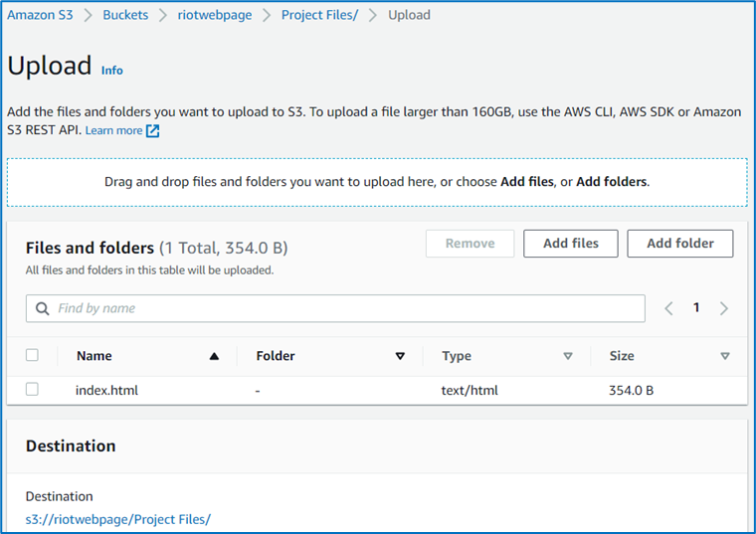Screen dimensions: 756x534
Task: Open the s3://riotwebpage/Project Files/ destination link
Action: (x=118, y=519)
